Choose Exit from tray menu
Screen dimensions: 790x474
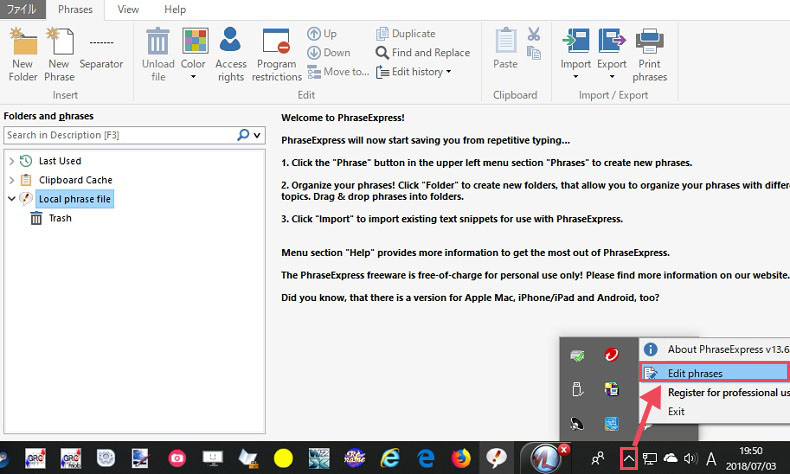[714, 412]
